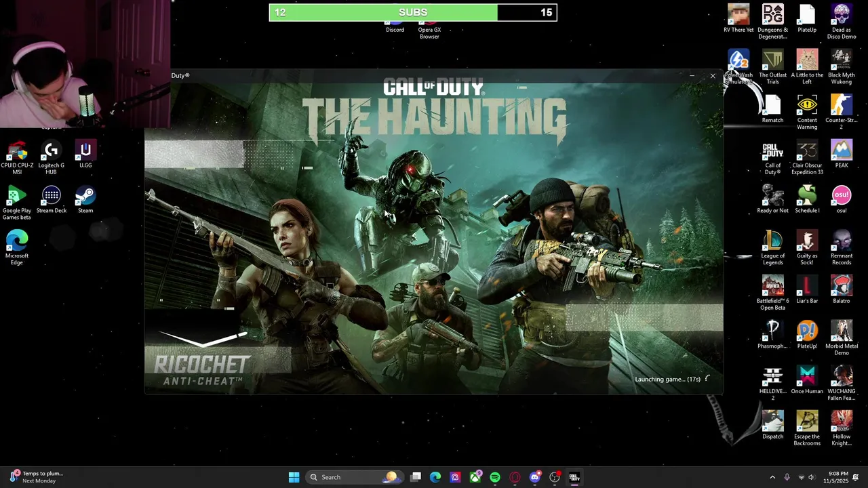Open the volume tray icon

click(812, 477)
